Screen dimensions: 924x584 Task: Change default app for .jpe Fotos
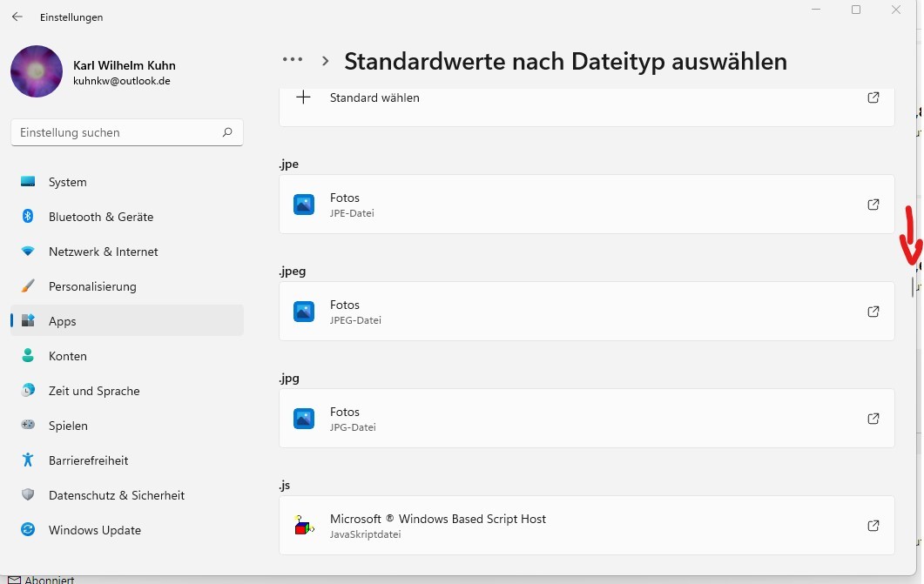[x=587, y=205]
